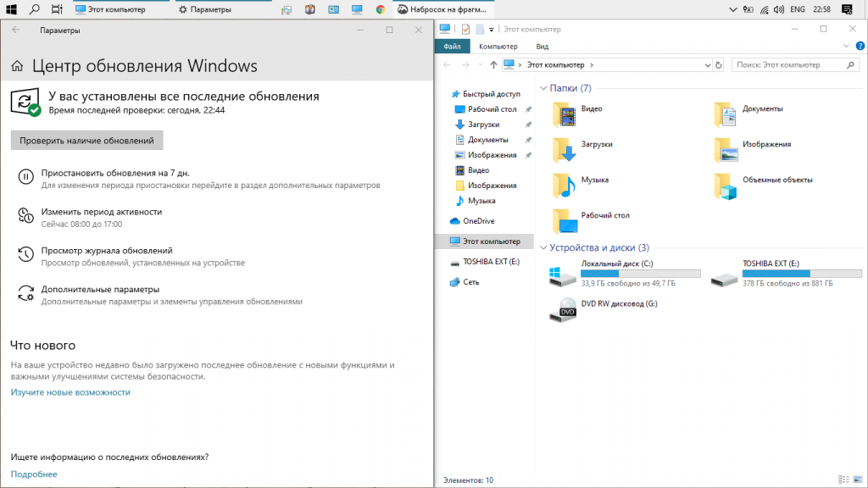Follow the Изучите новые возможности link

70,392
